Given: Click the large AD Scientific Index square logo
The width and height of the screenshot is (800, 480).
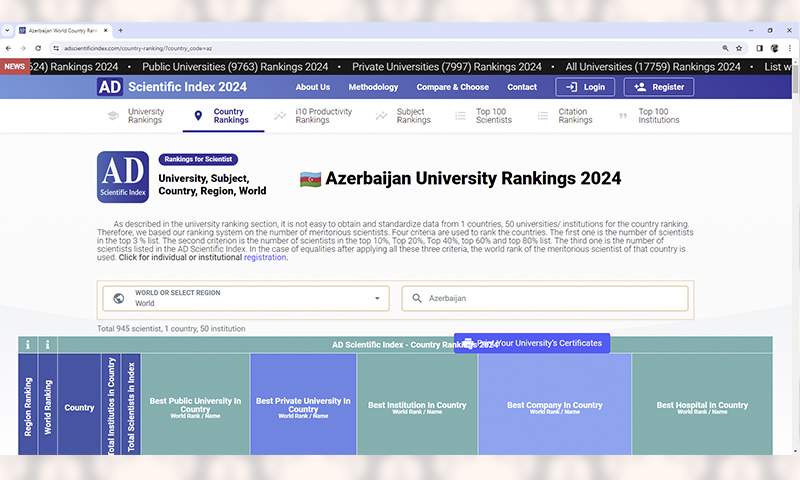Looking at the screenshot, I should tap(123, 176).
